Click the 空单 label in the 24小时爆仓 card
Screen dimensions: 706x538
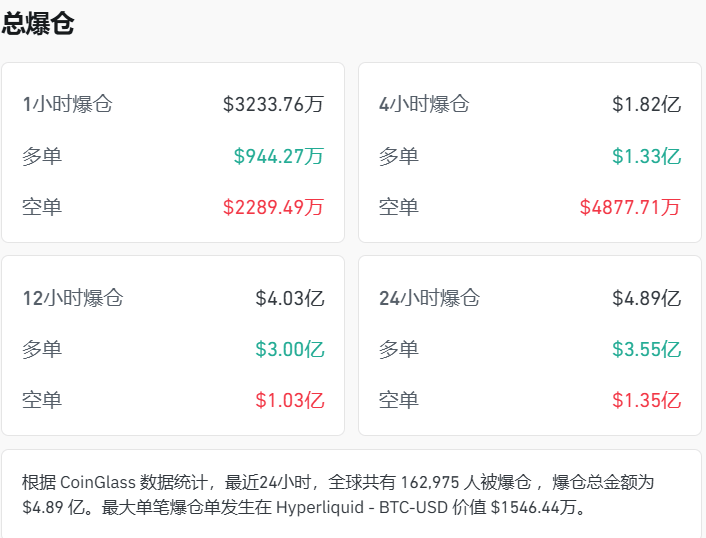coord(399,401)
